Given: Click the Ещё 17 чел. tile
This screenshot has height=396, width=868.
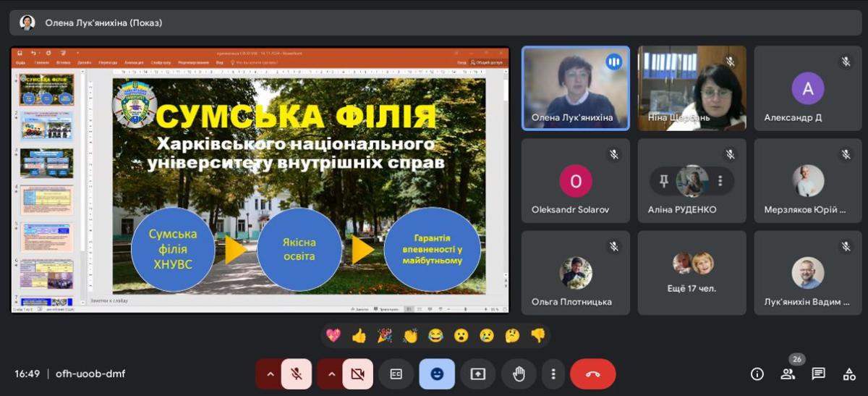Looking at the screenshot, I should point(692,273).
